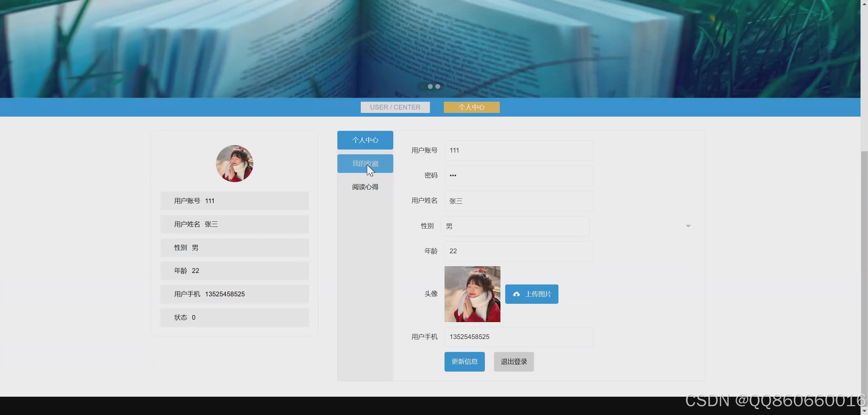Open the 性别 dropdown showing 男
The image size is (868, 415).
515,226
